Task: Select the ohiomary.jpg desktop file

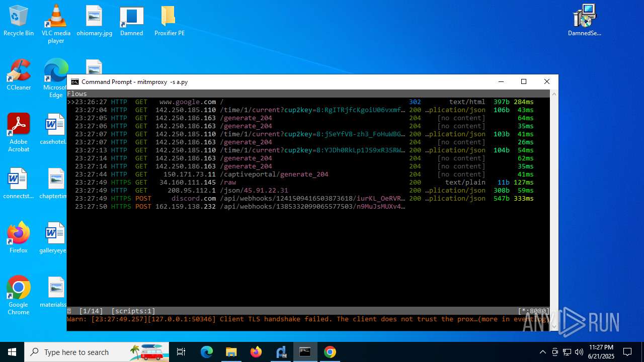Action: pos(94,21)
